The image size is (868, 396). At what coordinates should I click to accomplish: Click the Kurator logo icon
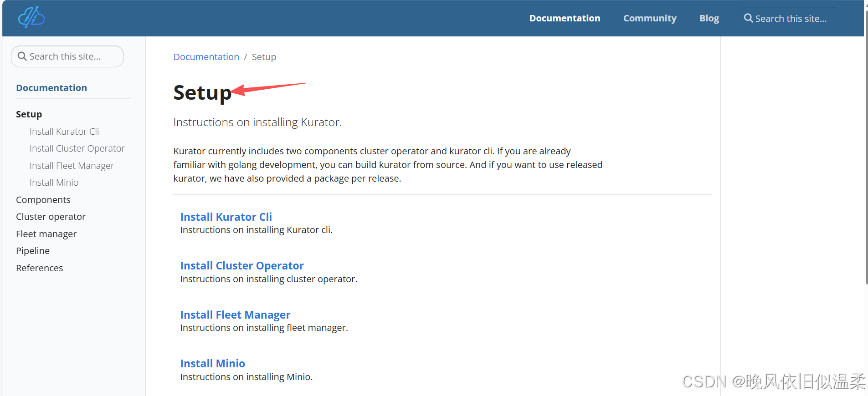click(31, 17)
